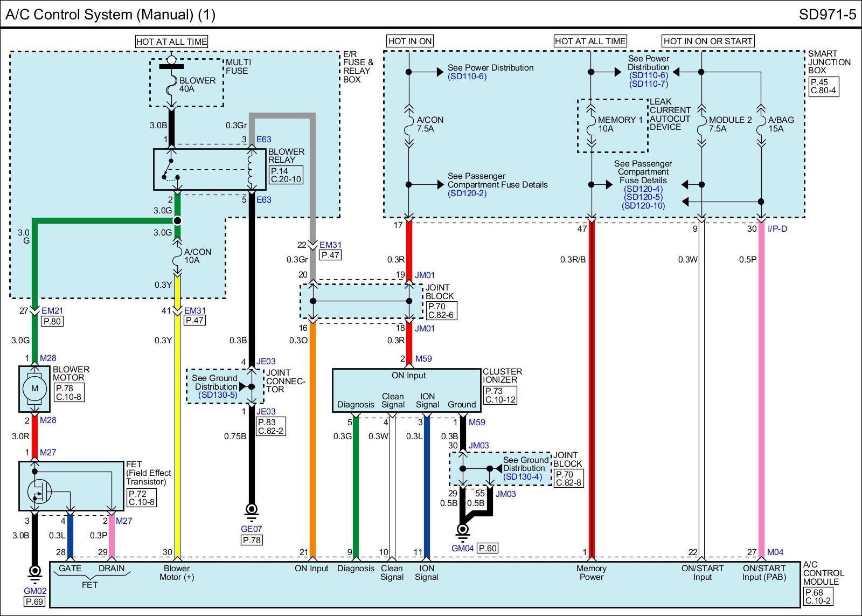Click the GM04 ground symbol
Viewport: 862px width, 616px height.
point(462,530)
